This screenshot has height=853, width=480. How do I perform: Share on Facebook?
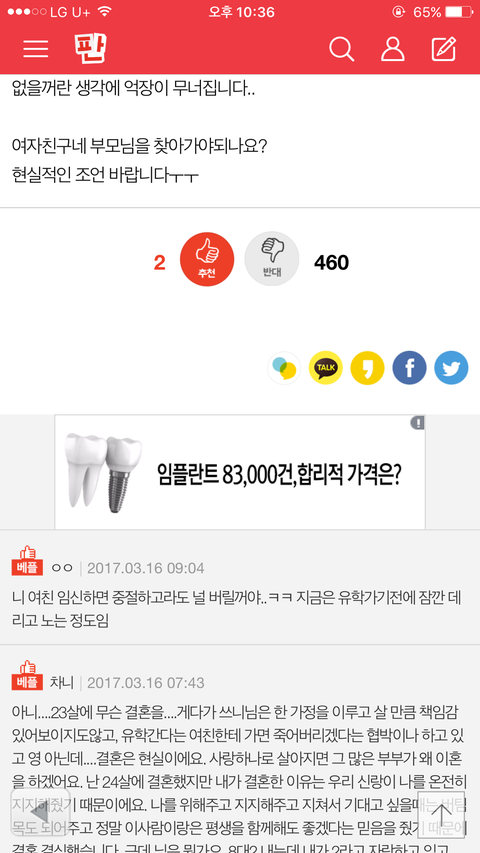409,368
